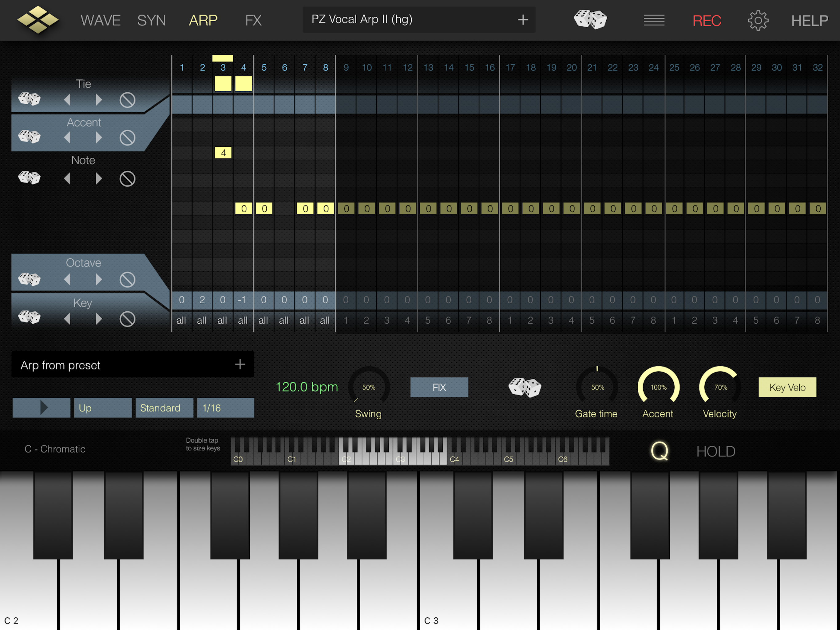This screenshot has height=630, width=840.
Task: Switch to the WAVE tab
Action: click(100, 20)
